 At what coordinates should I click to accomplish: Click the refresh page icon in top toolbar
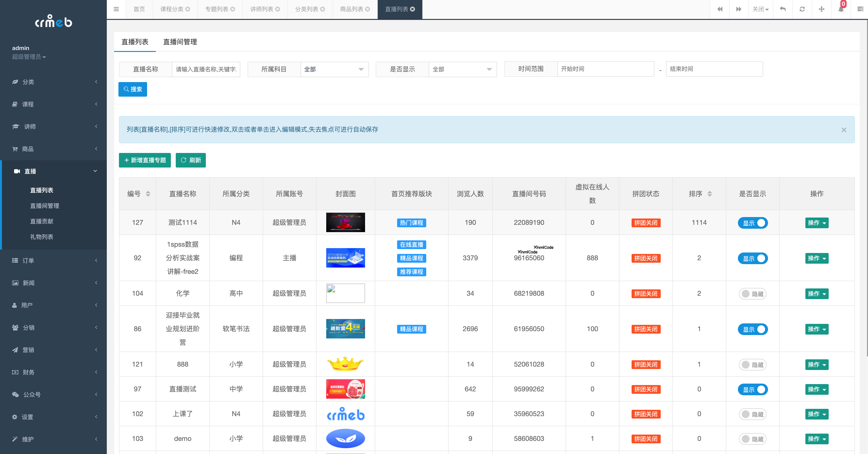coord(802,9)
